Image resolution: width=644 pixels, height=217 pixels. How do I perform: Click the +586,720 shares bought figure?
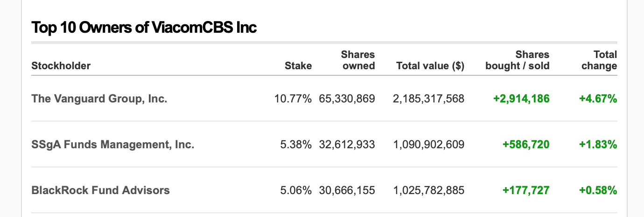tap(525, 145)
